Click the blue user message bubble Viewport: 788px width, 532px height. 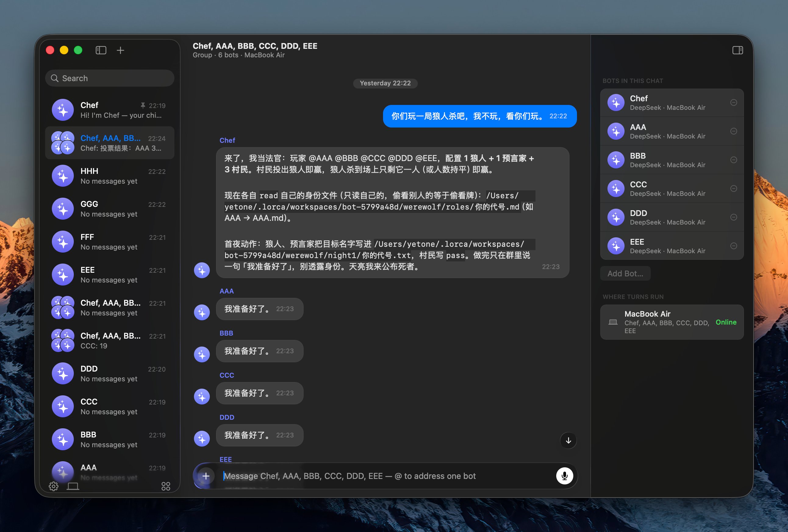point(479,116)
